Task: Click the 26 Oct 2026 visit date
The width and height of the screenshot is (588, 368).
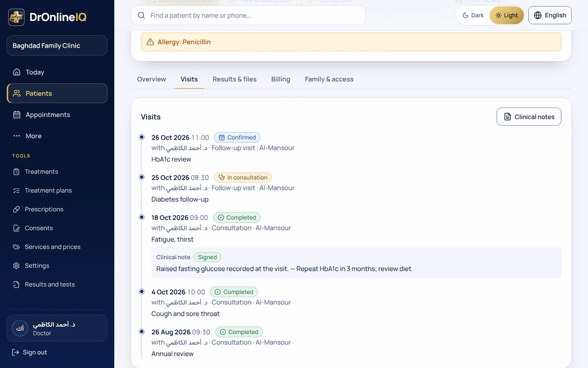Action: pos(170,137)
